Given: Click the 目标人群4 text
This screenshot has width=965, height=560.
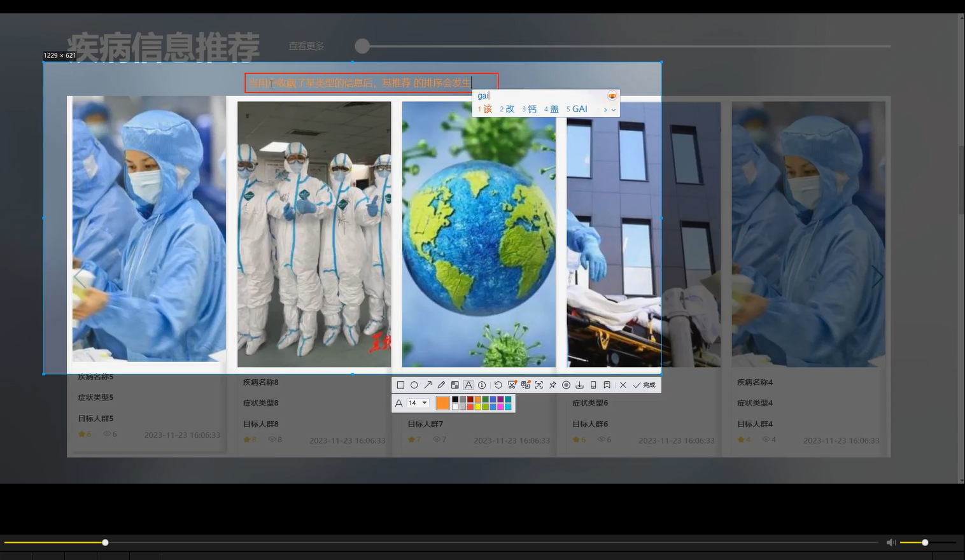Looking at the screenshot, I should tap(755, 424).
